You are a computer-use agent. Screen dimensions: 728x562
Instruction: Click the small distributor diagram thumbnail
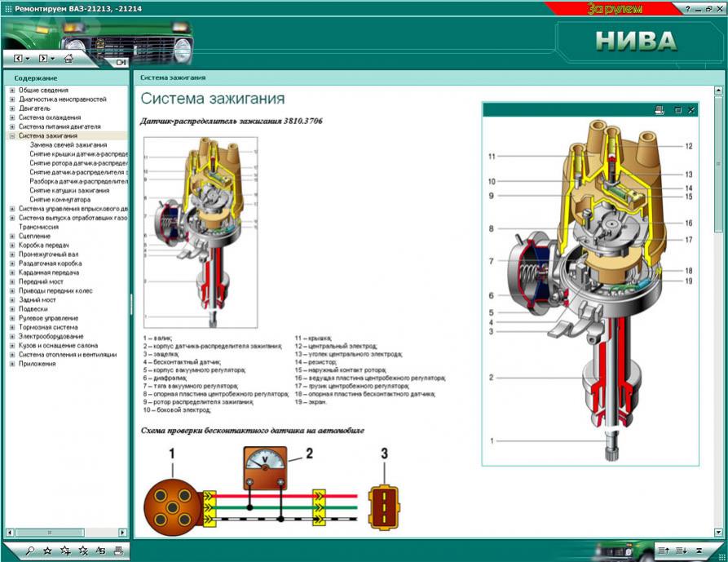[201, 232]
